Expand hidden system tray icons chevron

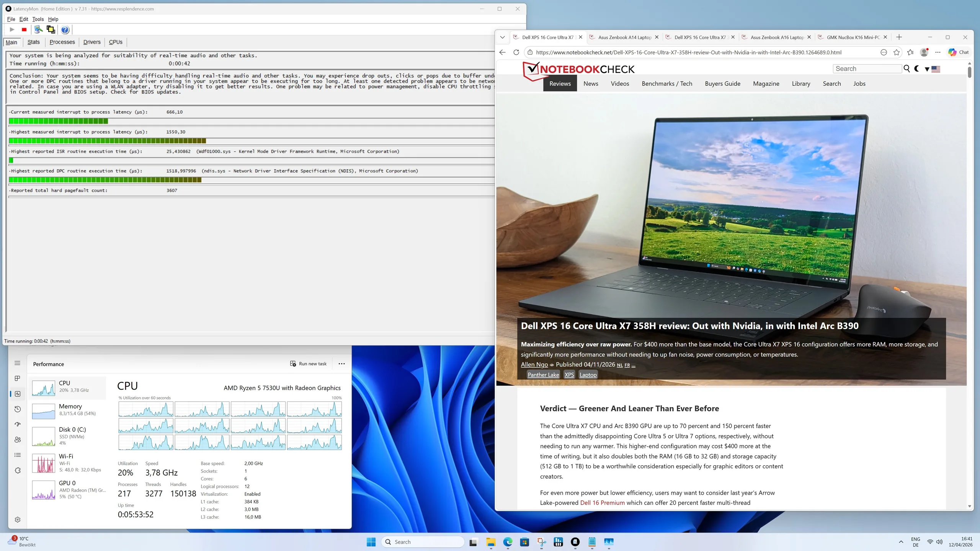(901, 541)
